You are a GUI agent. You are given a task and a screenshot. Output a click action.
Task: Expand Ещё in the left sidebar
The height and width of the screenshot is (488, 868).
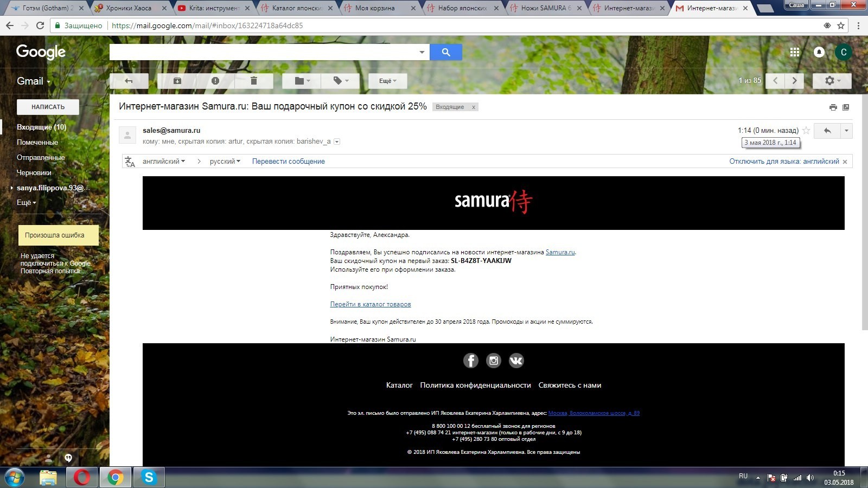(27, 202)
